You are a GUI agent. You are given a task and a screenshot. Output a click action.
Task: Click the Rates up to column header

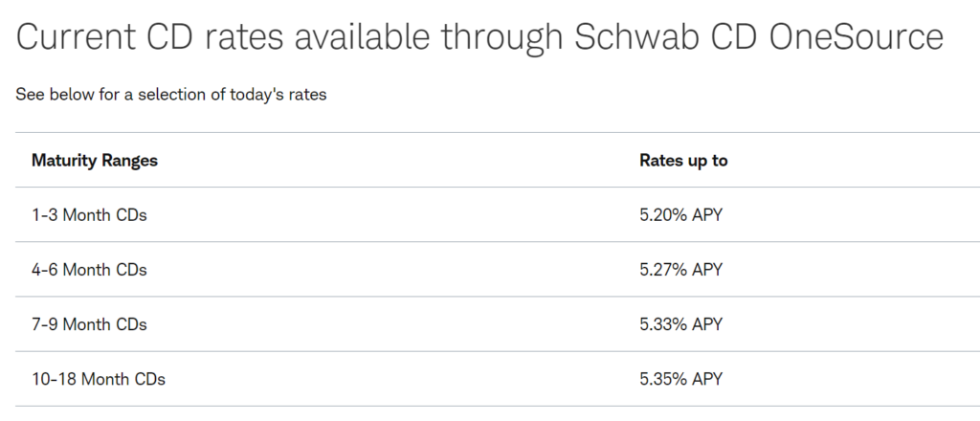click(x=683, y=161)
